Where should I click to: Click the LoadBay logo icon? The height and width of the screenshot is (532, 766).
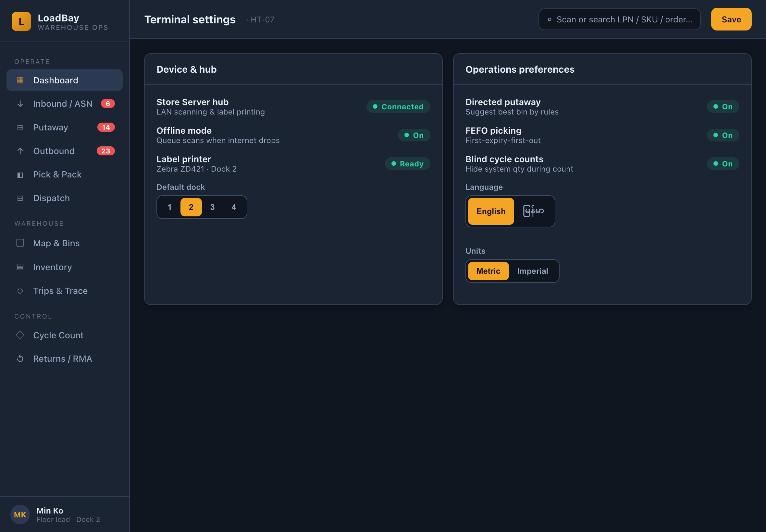tap(21, 21)
